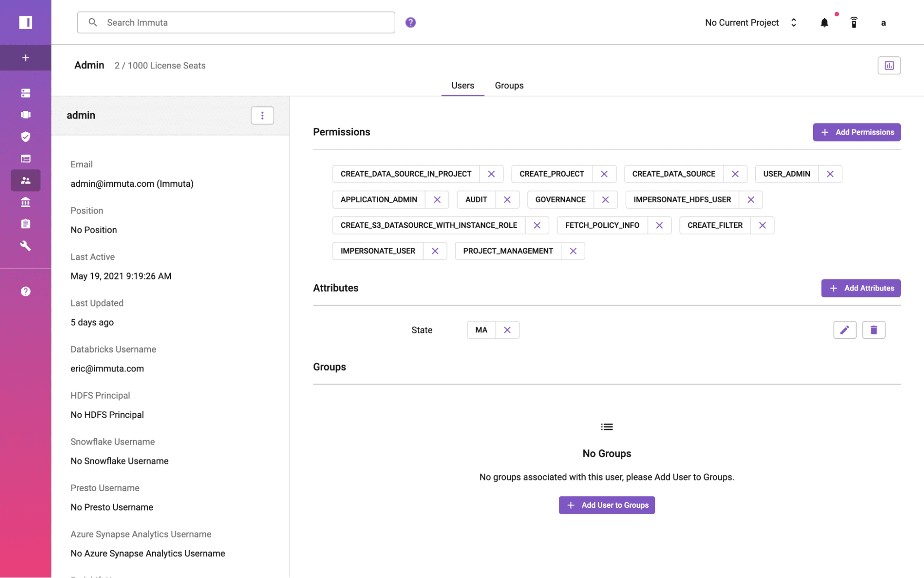Click the AUDIT permission label
This screenshot has width=924, height=578.
click(476, 200)
